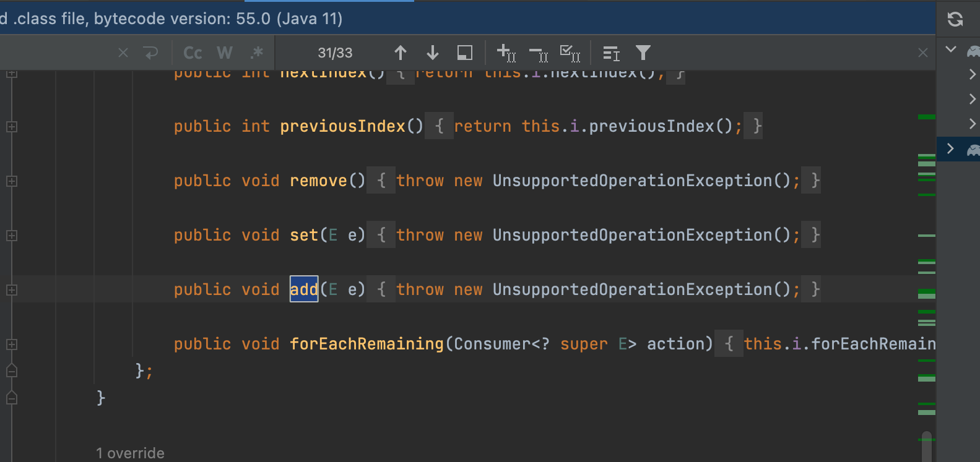Collapse the fold ending at "};"
The height and width of the screenshot is (462, 980).
(x=11, y=370)
